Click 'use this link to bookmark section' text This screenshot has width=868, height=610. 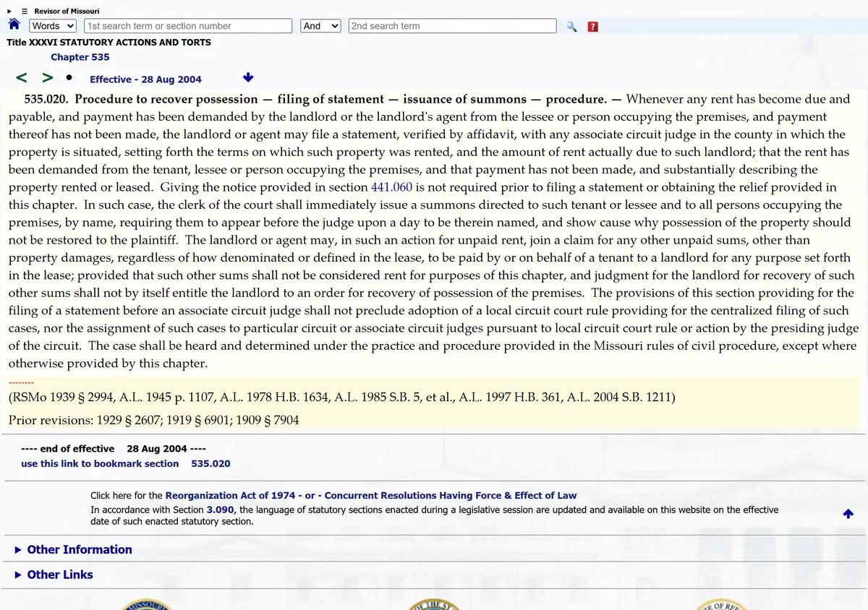100,463
